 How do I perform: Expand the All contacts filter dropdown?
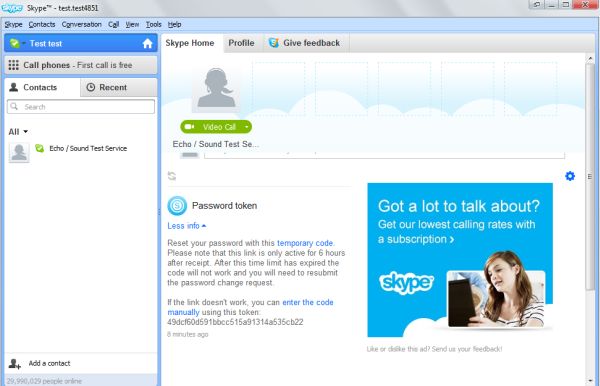[x=18, y=132]
